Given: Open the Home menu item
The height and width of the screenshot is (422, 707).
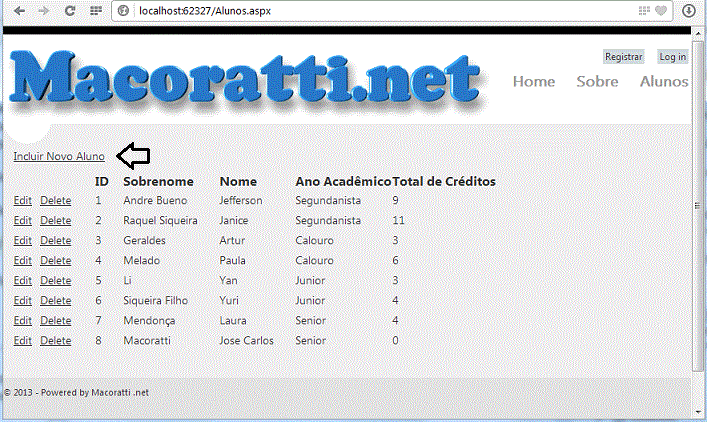Looking at the screenshot, I should click(534, 82).
